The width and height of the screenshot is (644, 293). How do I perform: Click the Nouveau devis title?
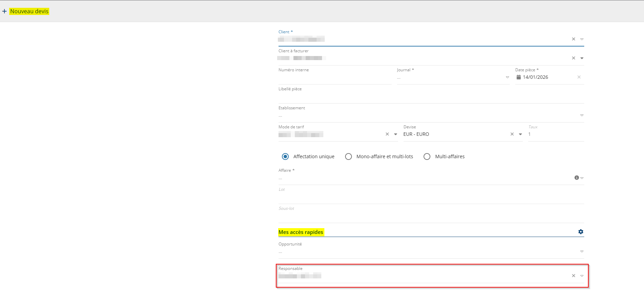29,11
